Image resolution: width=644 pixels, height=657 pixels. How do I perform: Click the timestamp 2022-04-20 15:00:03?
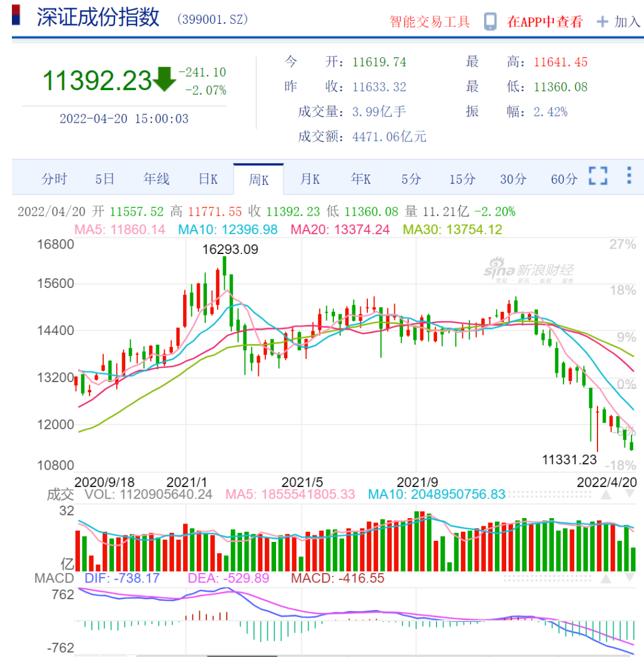tap(124, 119)
